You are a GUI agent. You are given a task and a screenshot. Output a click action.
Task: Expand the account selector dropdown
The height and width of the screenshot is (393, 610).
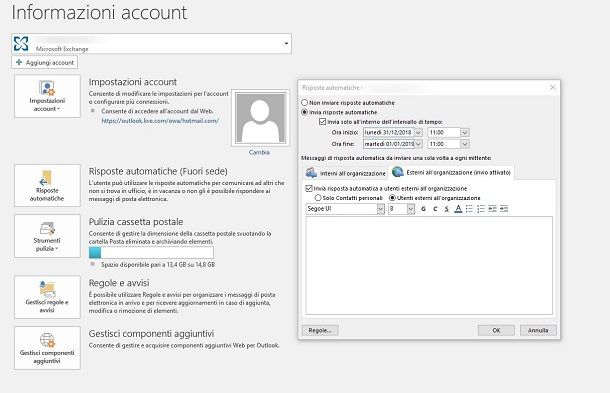pos(286,43)
